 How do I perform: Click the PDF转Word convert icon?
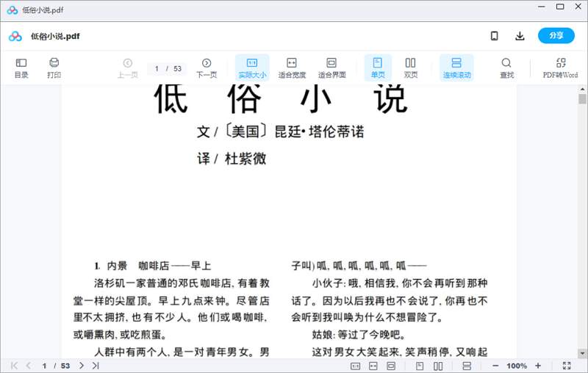(560, 68)
